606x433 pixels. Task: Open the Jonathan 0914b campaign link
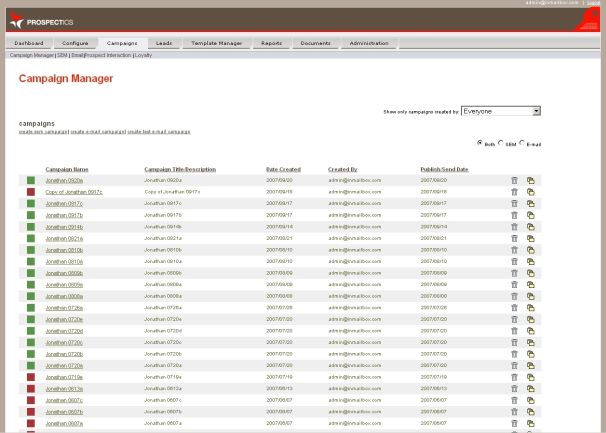pos(64,226)
